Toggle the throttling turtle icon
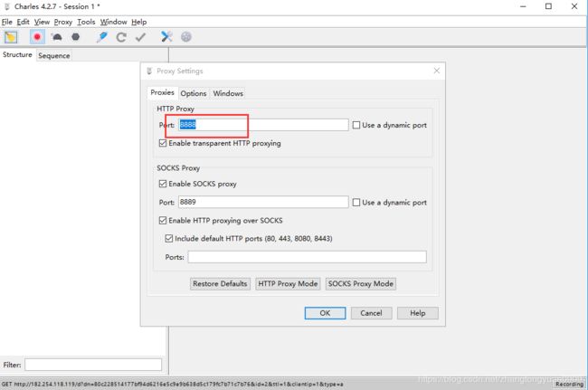Screen dimensions: 588x390 [x=57, y=37]
